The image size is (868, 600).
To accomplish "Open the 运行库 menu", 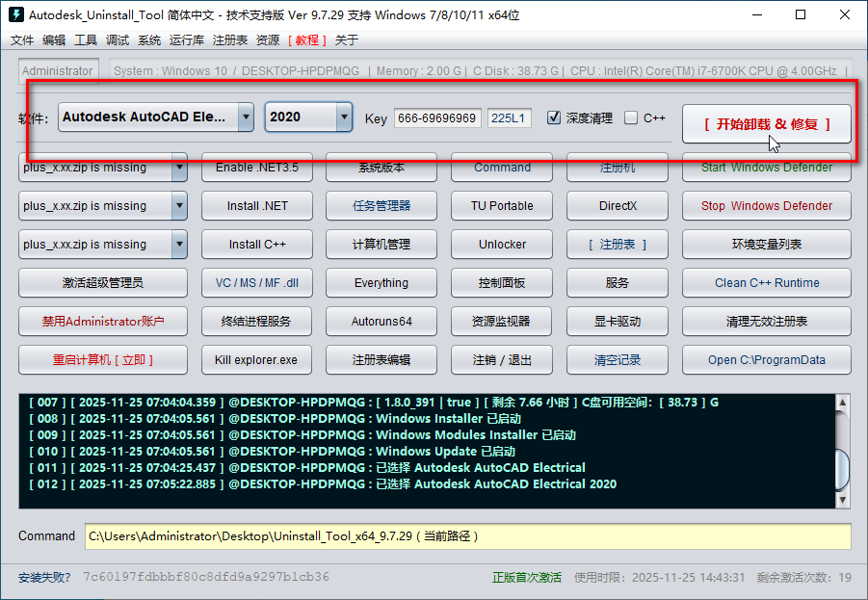I will pos(187,39).
